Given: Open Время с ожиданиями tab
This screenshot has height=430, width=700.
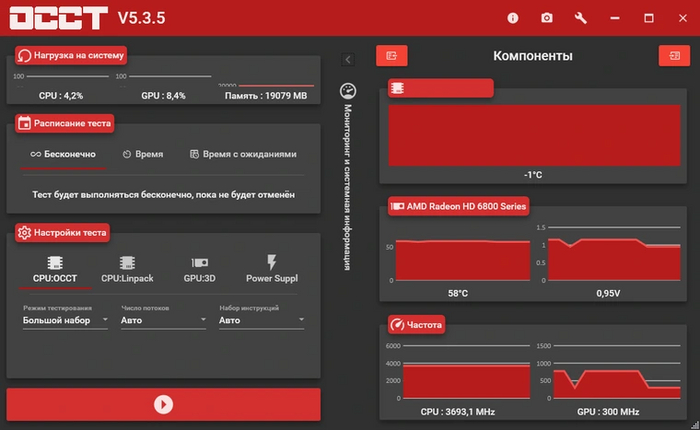Looking at the screenshot, I should click(243, 154).
